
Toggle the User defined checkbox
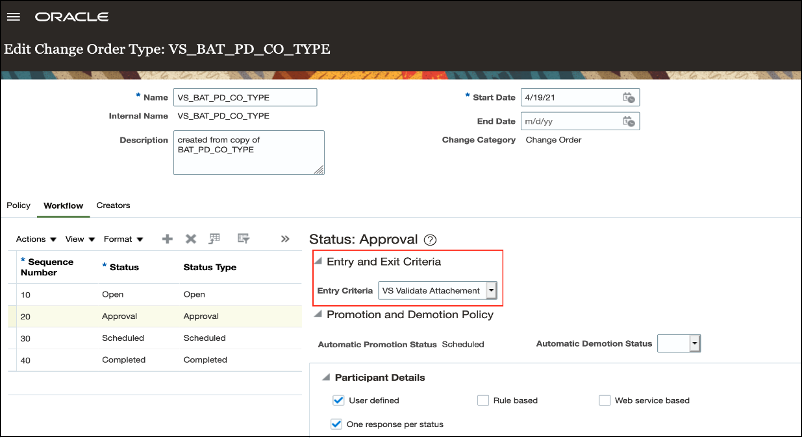[339, 400]
